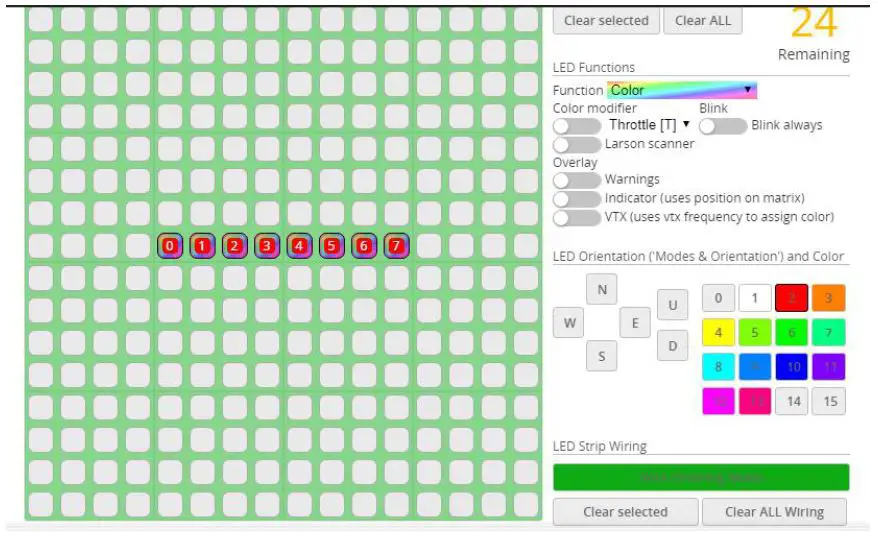This screenshot has height=537, width=878.
Task: Click Clear selected under LED Strip Wiring
Action: 625,512
